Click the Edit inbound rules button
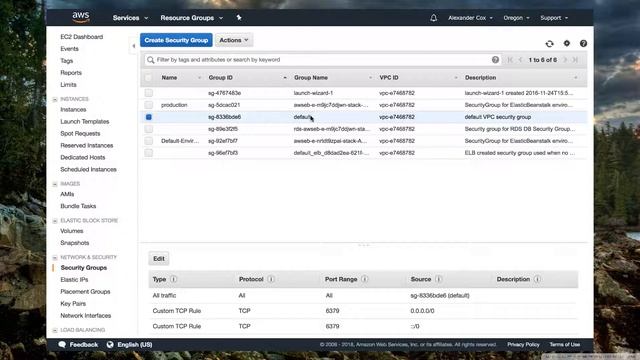 (159, 258)
